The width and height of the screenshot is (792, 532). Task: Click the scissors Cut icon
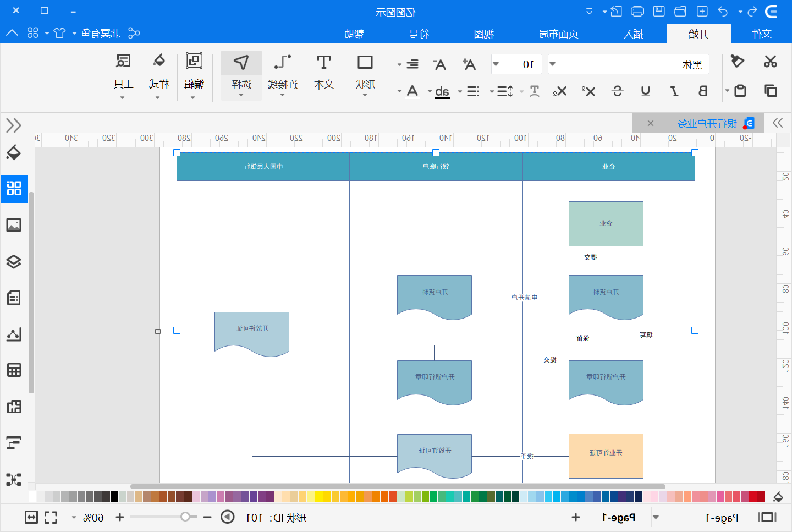pyautogui.click(x=770, y=62)
